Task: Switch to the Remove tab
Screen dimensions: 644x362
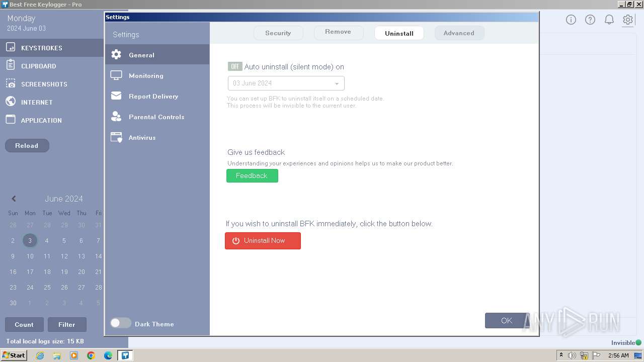Action: [x=338, y=33]
